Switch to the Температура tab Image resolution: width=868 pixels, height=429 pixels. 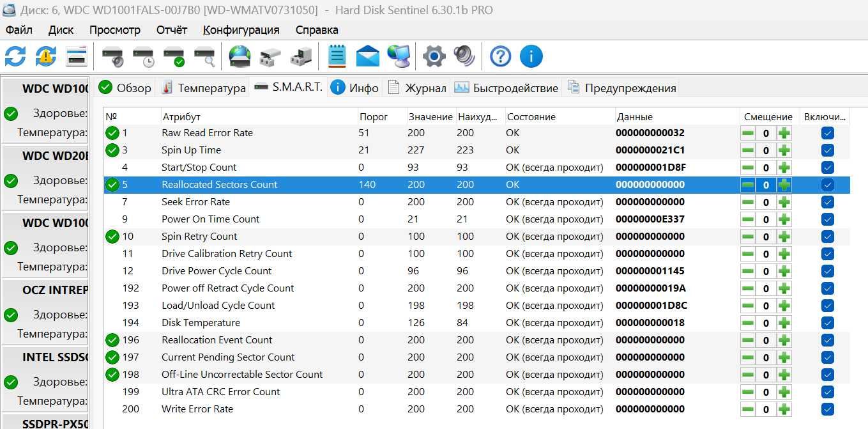click(x=203, y=88)
